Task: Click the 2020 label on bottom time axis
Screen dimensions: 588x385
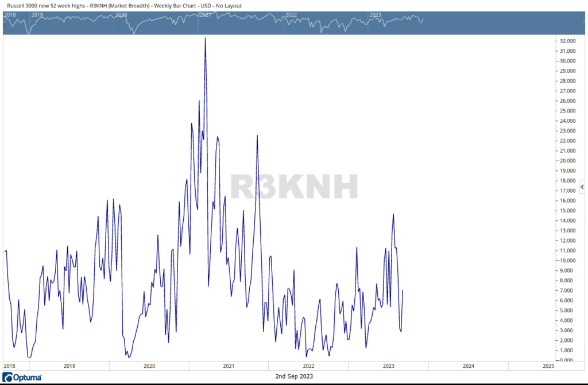Action: point(149,365)
